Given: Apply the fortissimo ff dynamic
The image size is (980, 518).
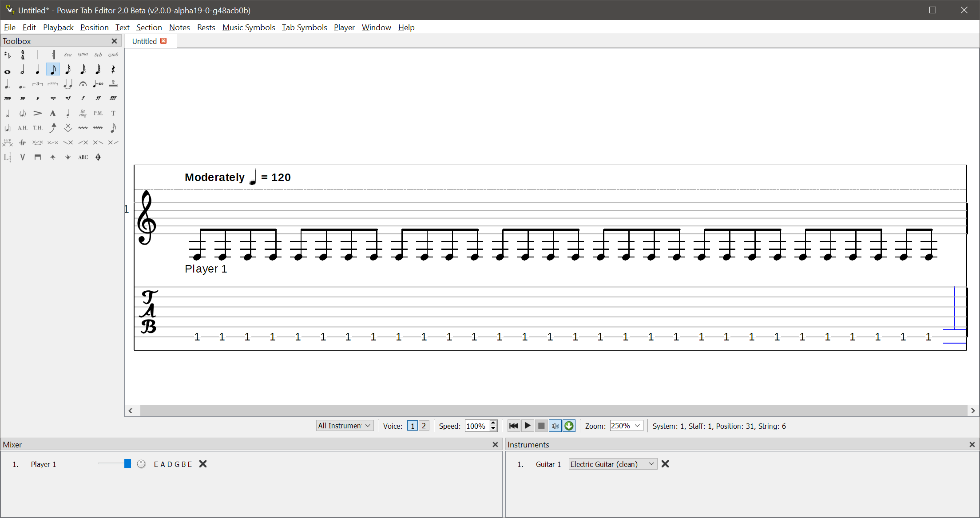Looking at the screenshot, I should click(x=98, y=98).
